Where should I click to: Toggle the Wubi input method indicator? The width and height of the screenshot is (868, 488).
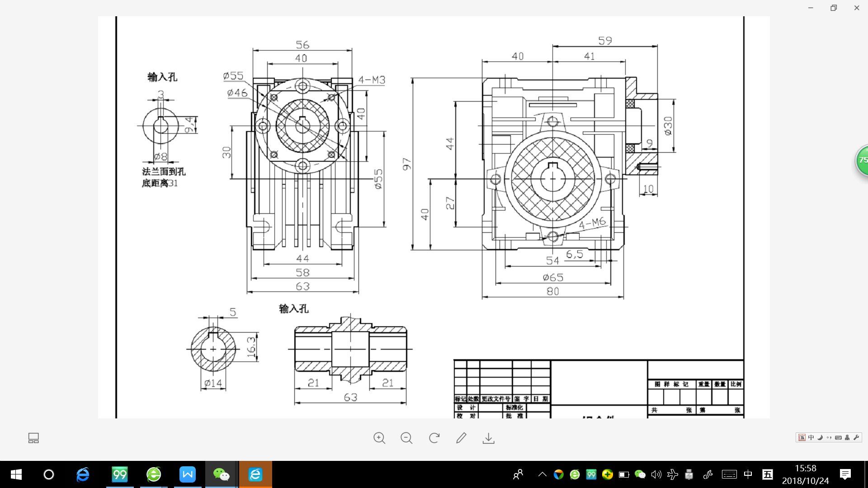[x=767, y=474]
